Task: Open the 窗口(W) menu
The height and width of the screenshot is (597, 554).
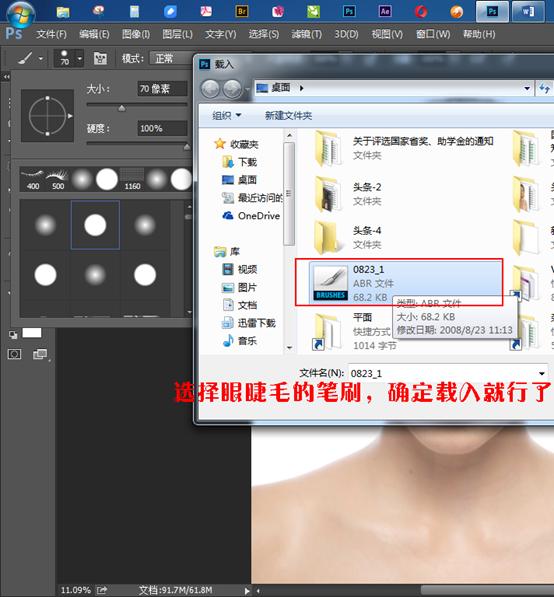Action: (x=433, y=34)
